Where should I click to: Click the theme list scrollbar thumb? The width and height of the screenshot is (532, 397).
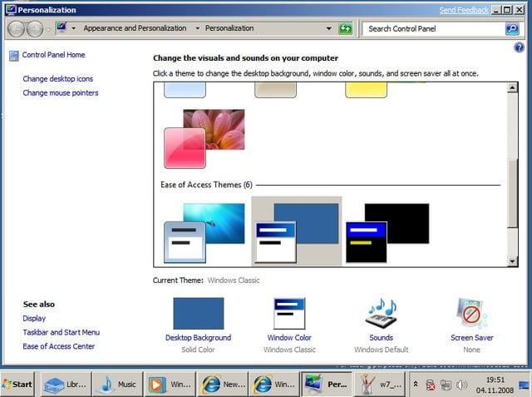point(512,194)
